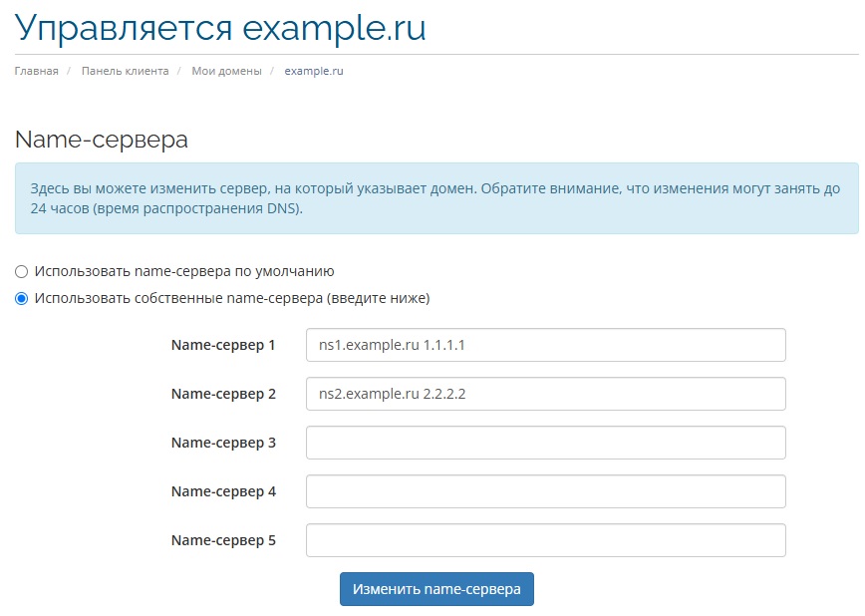
Task: Go to the Мои домены breadcrumb link
Action: click(227, 71)
